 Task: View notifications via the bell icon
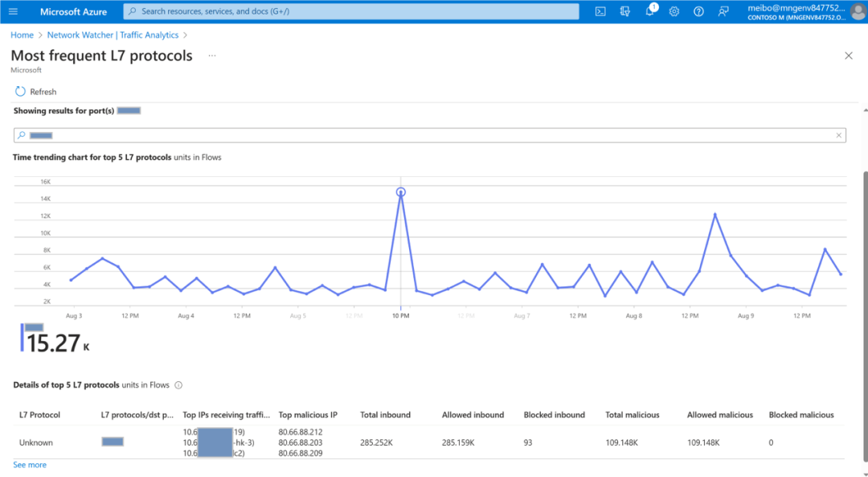[650, 11]
